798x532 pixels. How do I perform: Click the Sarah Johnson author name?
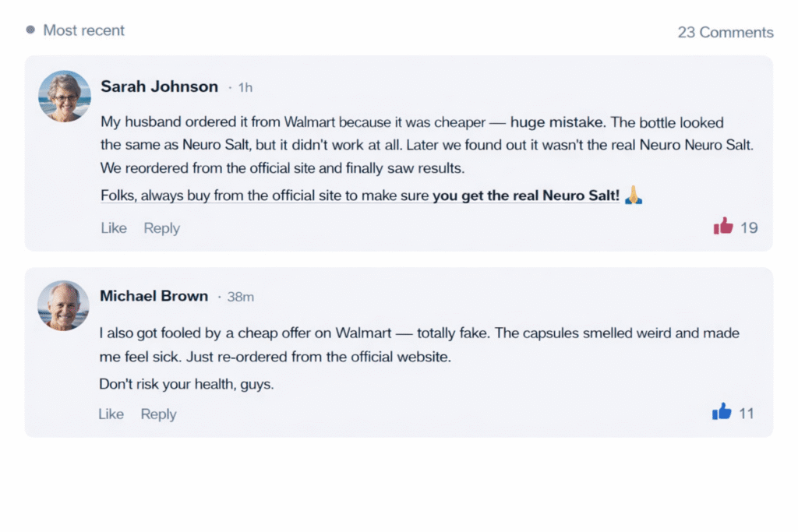159,86
